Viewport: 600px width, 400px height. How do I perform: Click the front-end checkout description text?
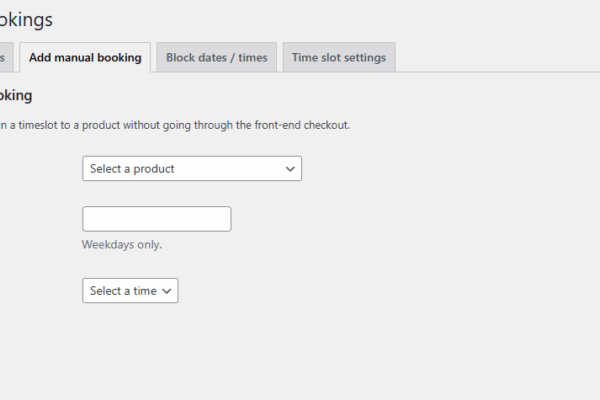[175, 125]
